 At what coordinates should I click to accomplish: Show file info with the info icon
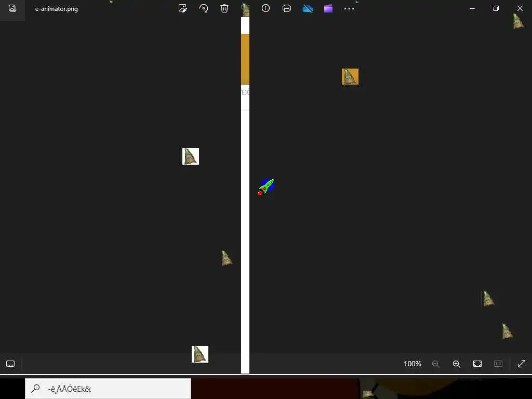[x=265, y=8]
